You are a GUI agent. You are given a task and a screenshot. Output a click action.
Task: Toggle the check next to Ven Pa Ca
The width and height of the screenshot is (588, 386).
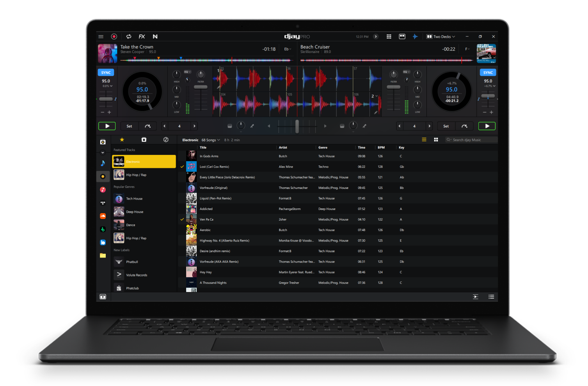pyautogui.click(x=182, y=219)
